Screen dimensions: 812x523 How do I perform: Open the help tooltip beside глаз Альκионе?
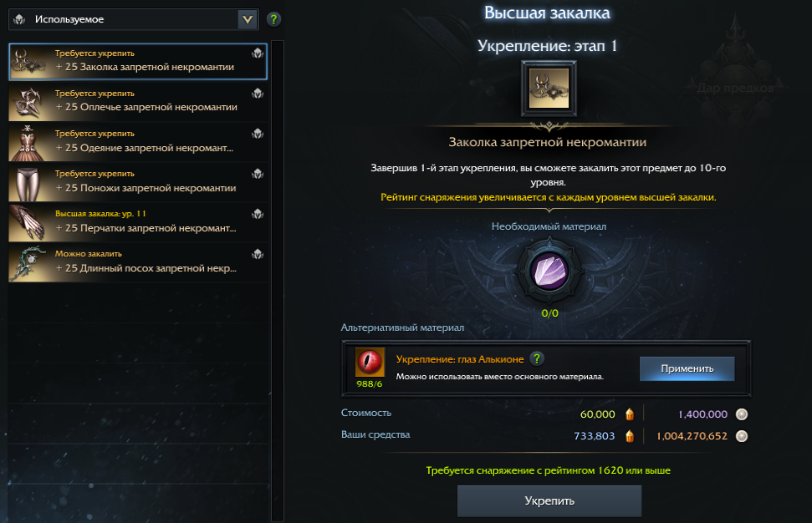(537, 358)
